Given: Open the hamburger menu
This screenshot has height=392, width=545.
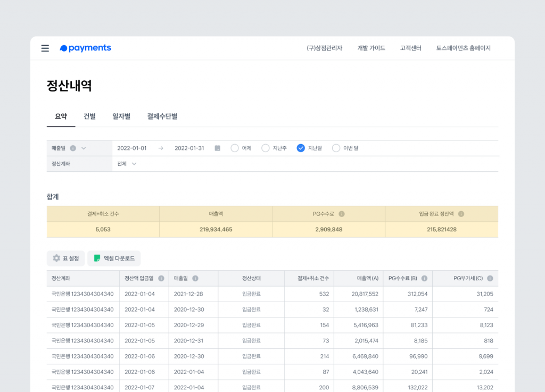Looking at the screenshot, I should (x=45, y=48).
